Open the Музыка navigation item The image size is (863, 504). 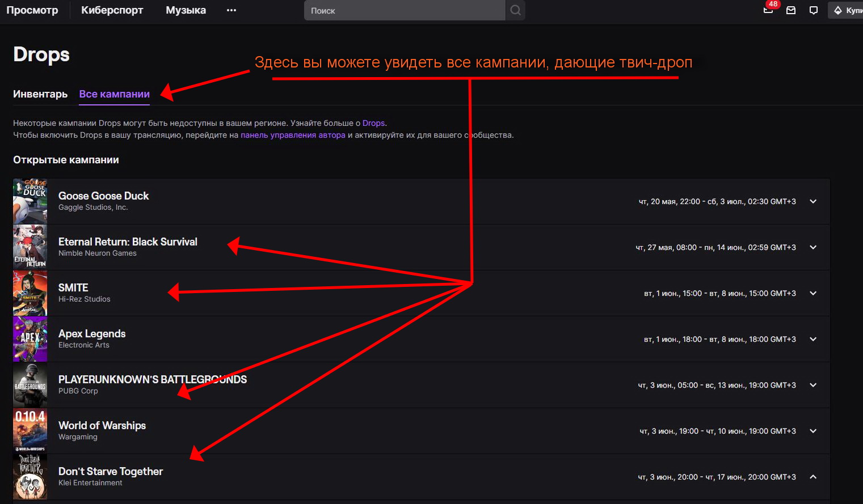click(x=186, y=10)
